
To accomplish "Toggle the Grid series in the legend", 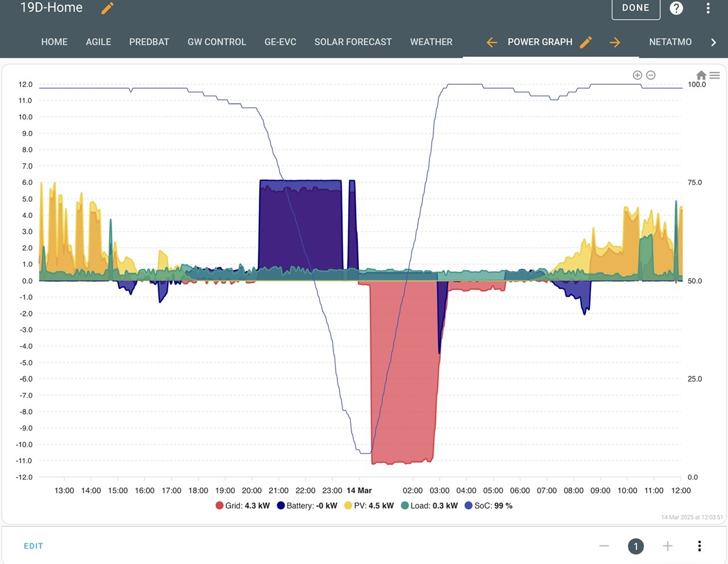I will click(x=243, y=505).
